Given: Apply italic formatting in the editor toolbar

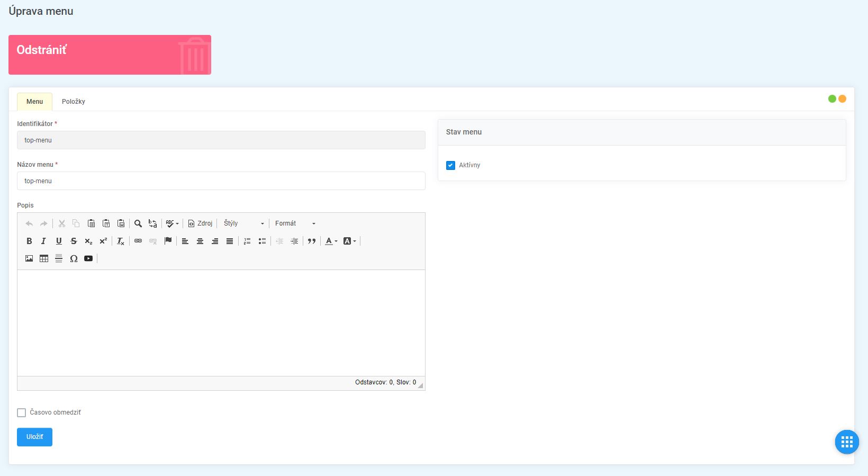Looking at the screenshot, I should [43, 241].
